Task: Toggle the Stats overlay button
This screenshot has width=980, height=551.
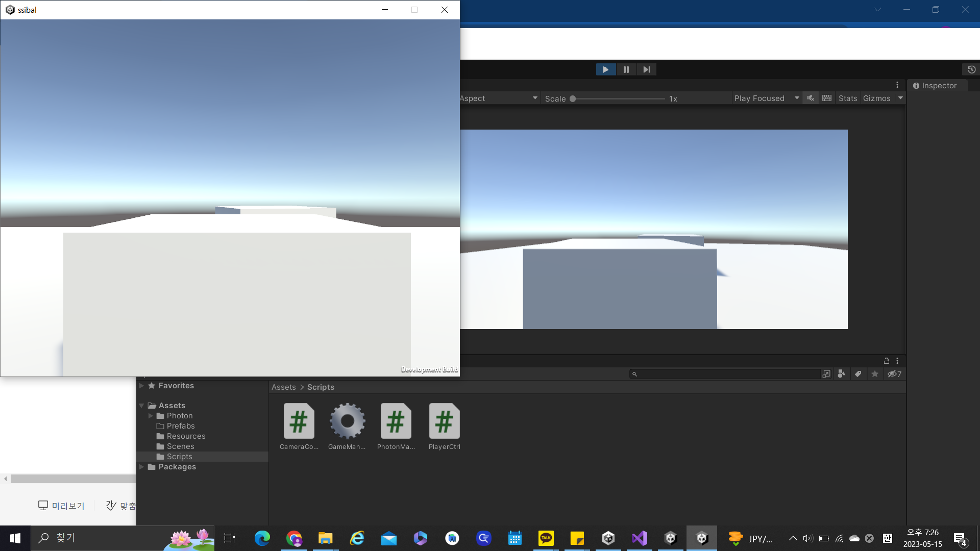Action: [x=847, y=98]
